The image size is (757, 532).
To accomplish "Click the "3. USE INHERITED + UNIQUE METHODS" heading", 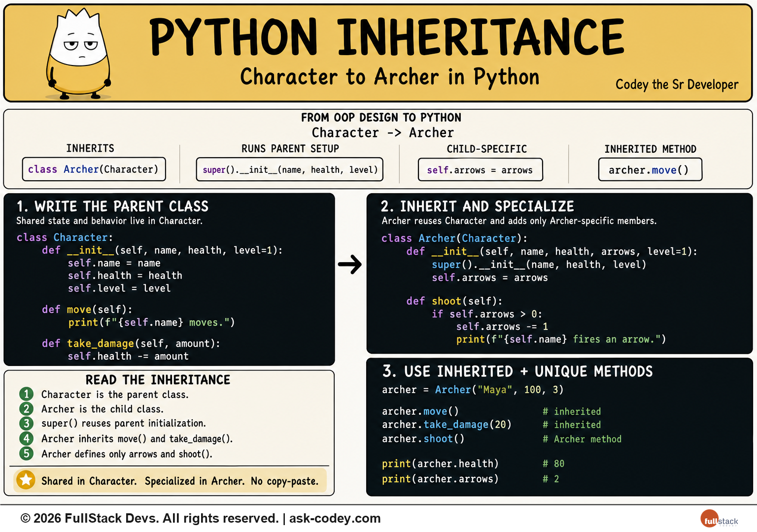I will coord(517,371).
